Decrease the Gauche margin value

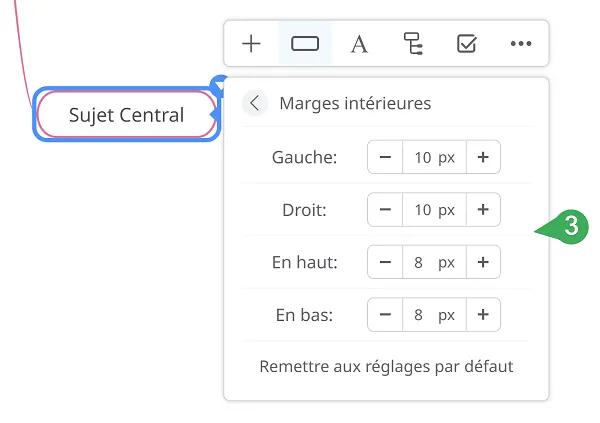[385, 157]
